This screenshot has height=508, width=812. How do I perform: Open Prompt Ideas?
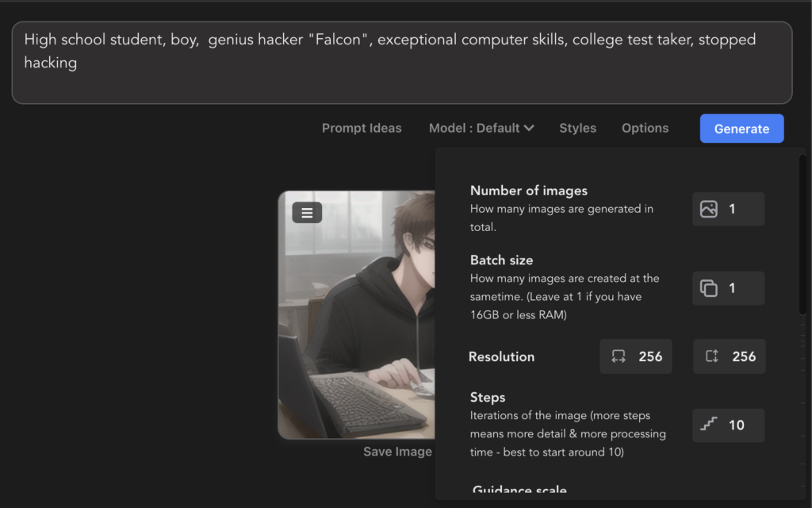point(362,128)
